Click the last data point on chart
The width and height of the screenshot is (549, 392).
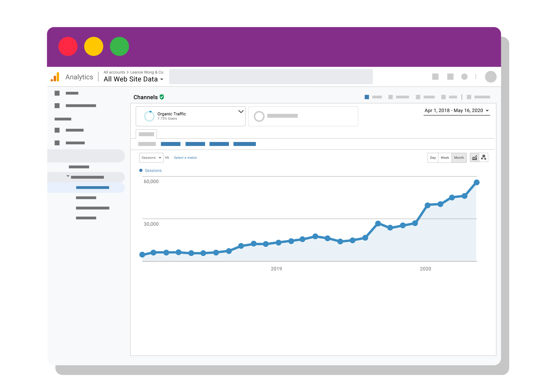[477, 182]
